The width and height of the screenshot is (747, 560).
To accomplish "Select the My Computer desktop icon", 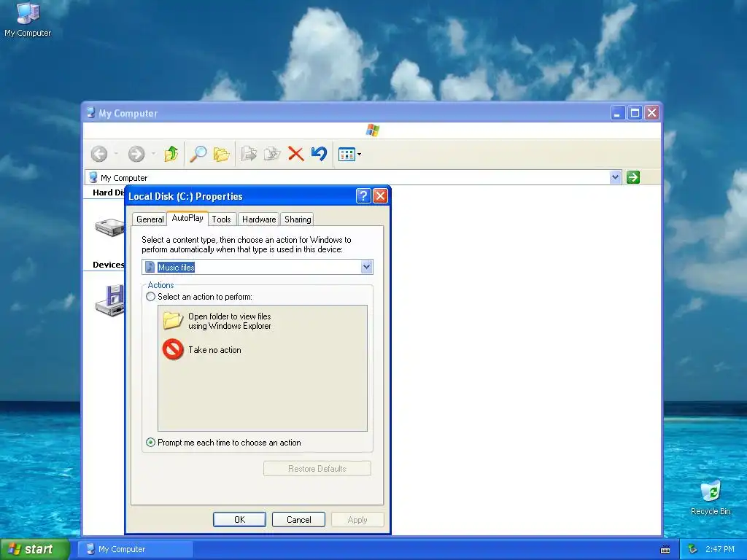I will point(28,20).
